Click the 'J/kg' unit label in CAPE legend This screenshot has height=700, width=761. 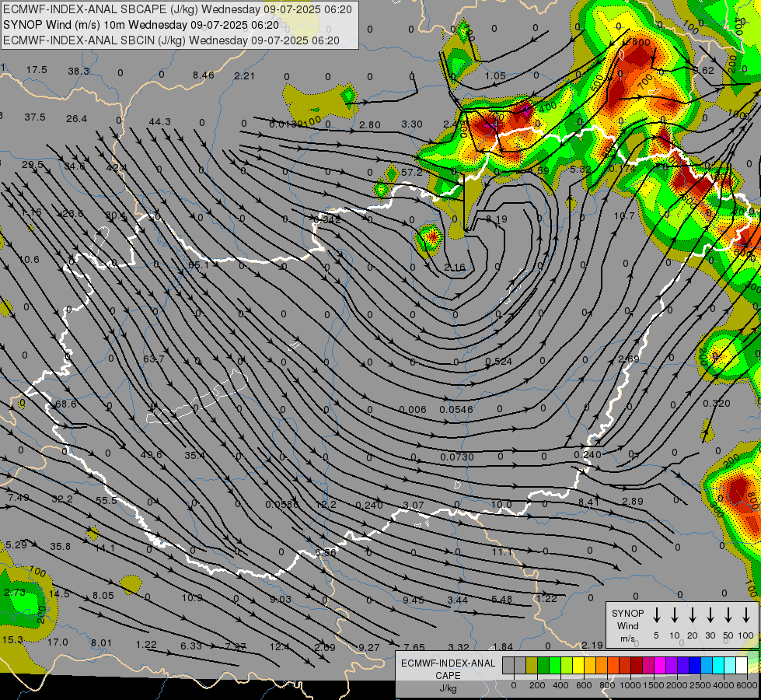tap(448, 688)
